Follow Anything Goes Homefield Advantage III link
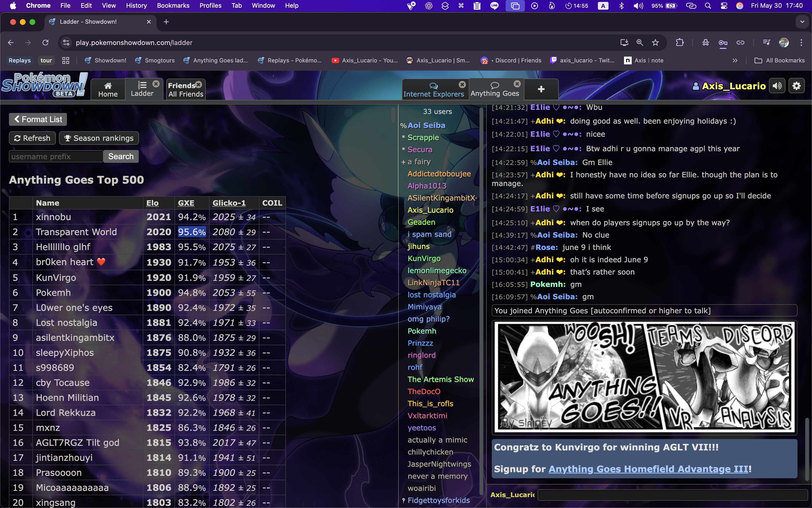This screenshot has width=812, height=508. pyautogui.click(x=648, y=469)
